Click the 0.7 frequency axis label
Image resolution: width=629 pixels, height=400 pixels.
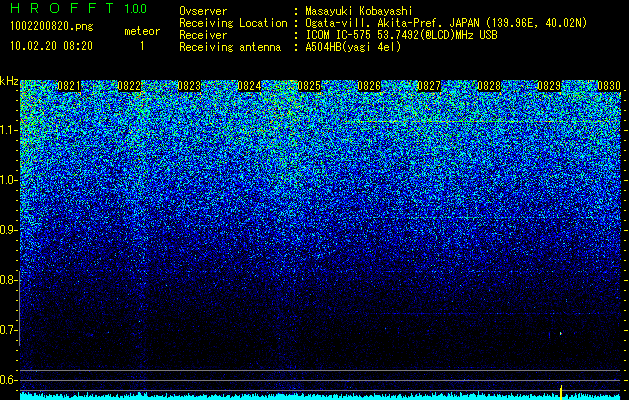tap(8, 330)
